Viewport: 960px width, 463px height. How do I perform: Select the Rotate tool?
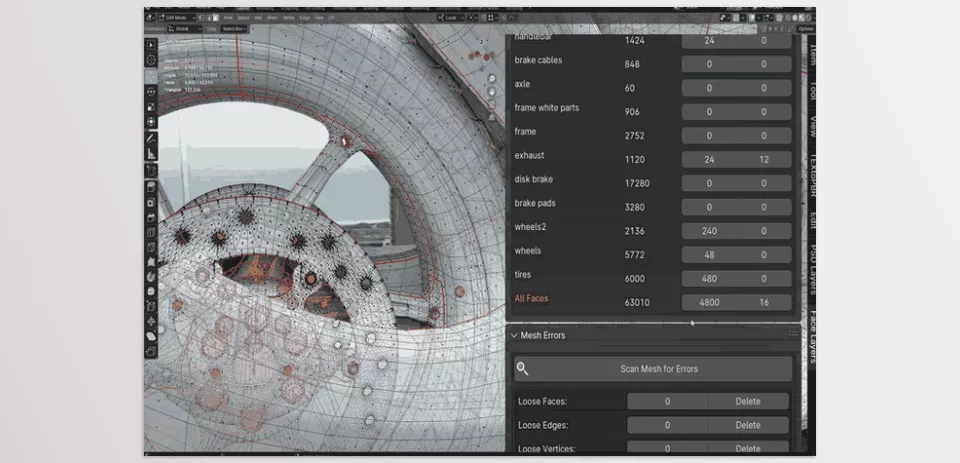tap(151, 92)
